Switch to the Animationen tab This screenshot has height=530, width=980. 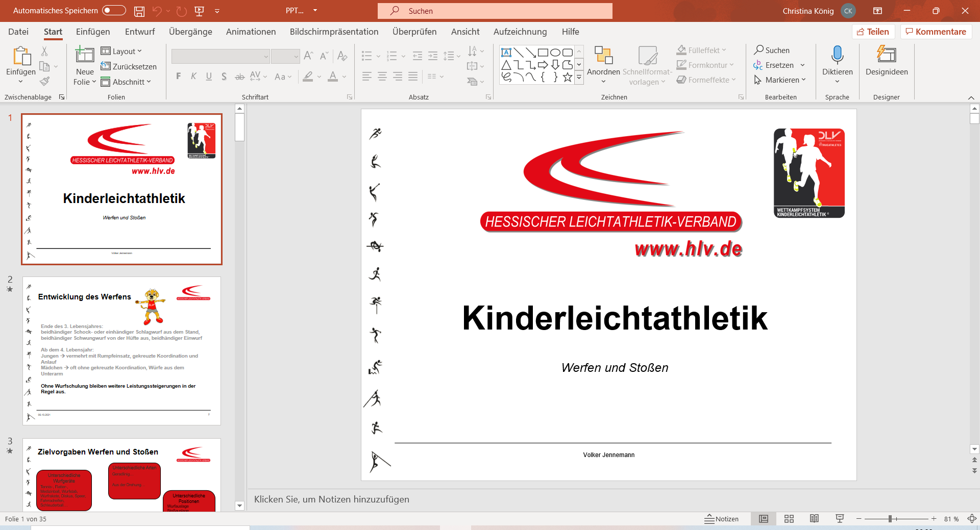point(251,32)
